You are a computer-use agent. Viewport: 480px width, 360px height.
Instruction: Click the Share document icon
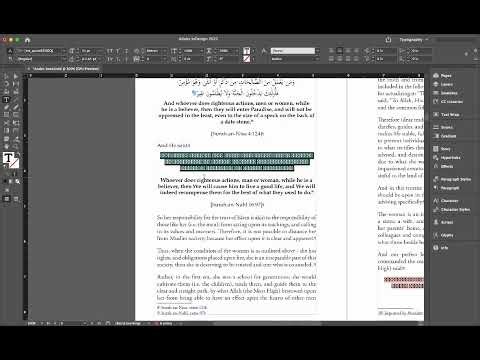tap(388, 40)
